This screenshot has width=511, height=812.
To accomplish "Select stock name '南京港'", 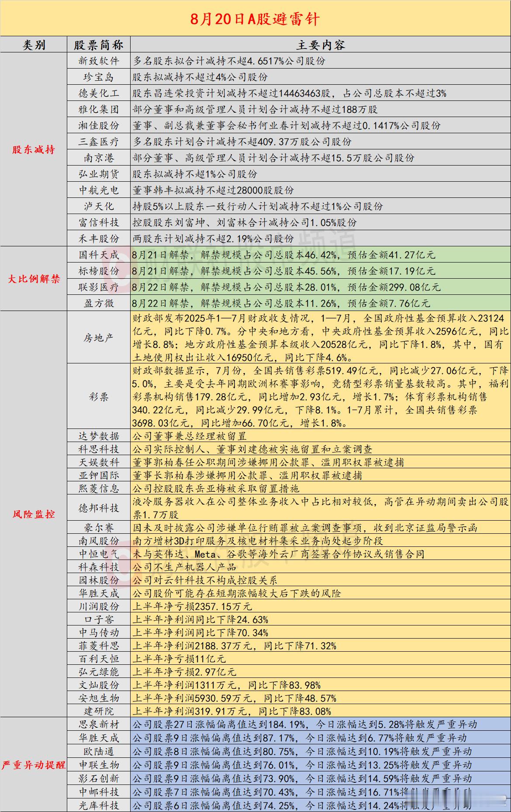I will point(99,158).
